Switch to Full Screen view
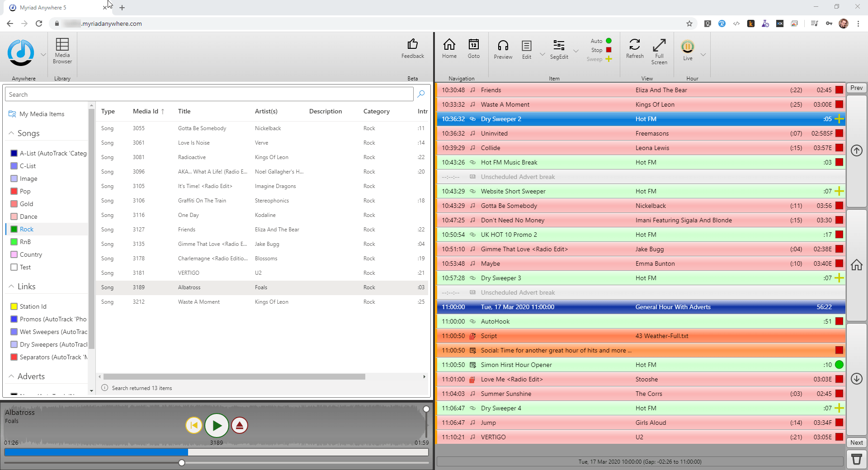Viewport: 868px width, 470px height. coord(659,49)
